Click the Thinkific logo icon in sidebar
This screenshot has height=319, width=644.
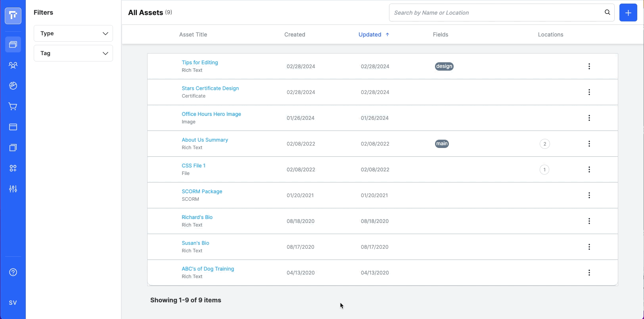click(x=13, y=16)
